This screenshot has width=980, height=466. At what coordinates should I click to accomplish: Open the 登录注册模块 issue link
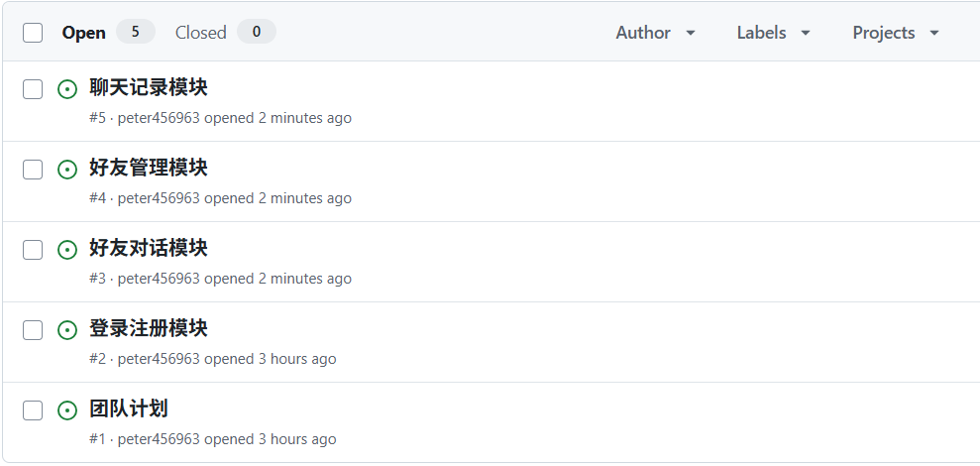pyautogui.click(x=149, y=328)
